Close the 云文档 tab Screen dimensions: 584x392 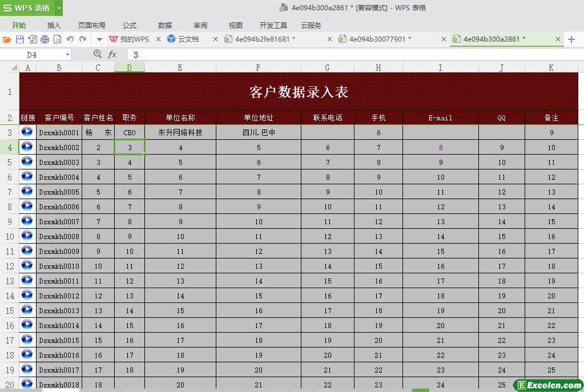(x=215, y=39)
